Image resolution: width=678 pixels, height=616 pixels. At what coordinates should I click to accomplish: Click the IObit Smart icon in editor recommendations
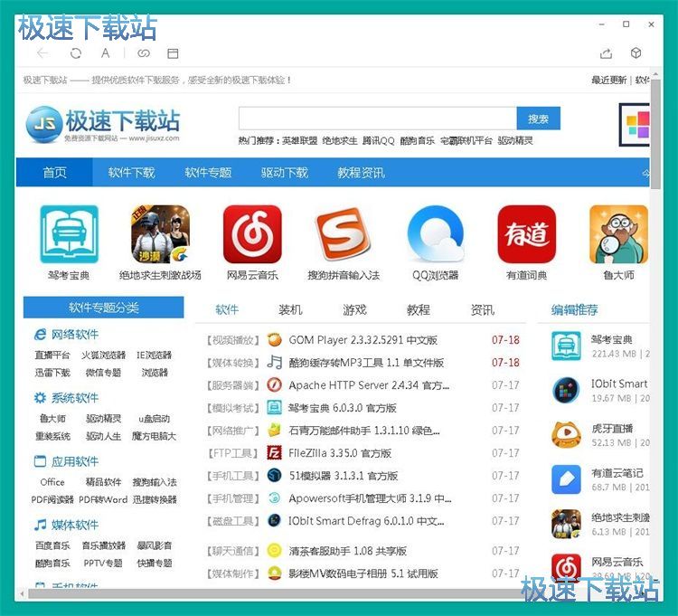tap(566, 390)
